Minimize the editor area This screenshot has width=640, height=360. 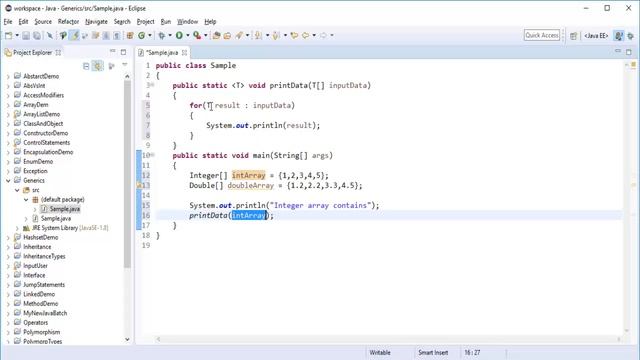click(x=618, y=51)
